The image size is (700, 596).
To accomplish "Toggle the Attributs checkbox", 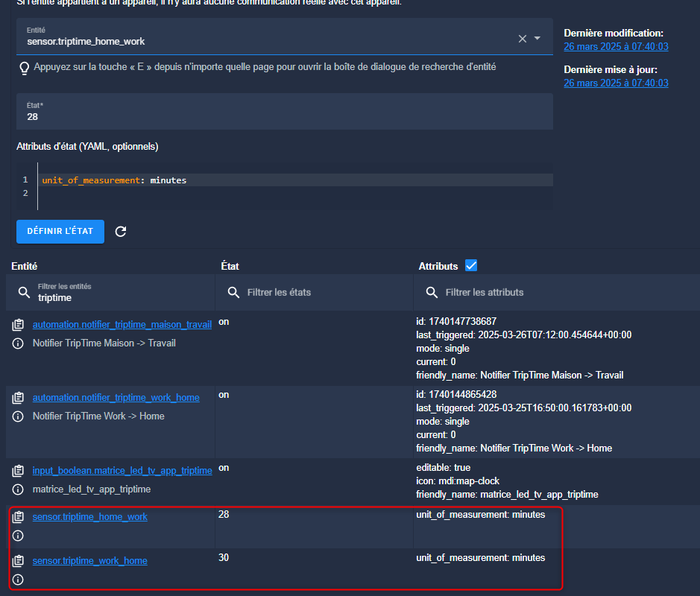I will click(x=471, y=266).
